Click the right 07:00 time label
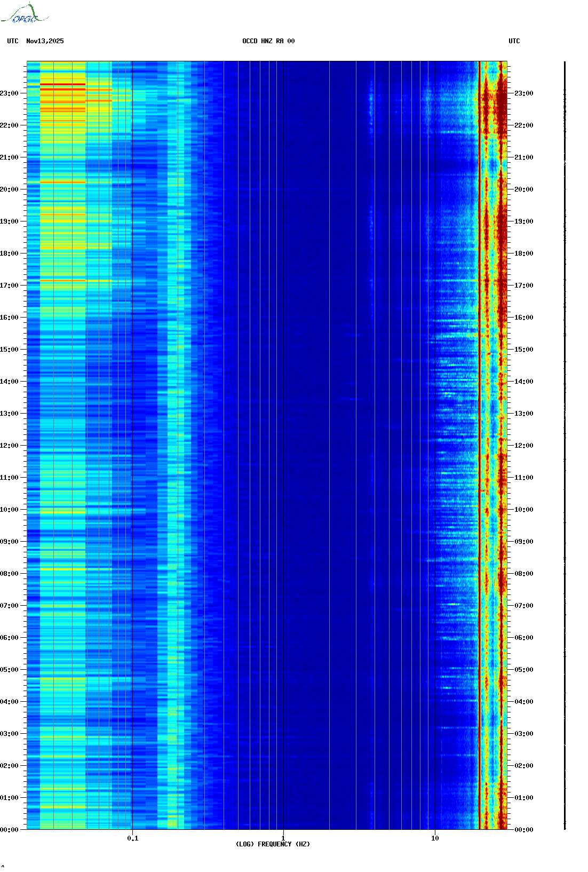 (523, 606)
